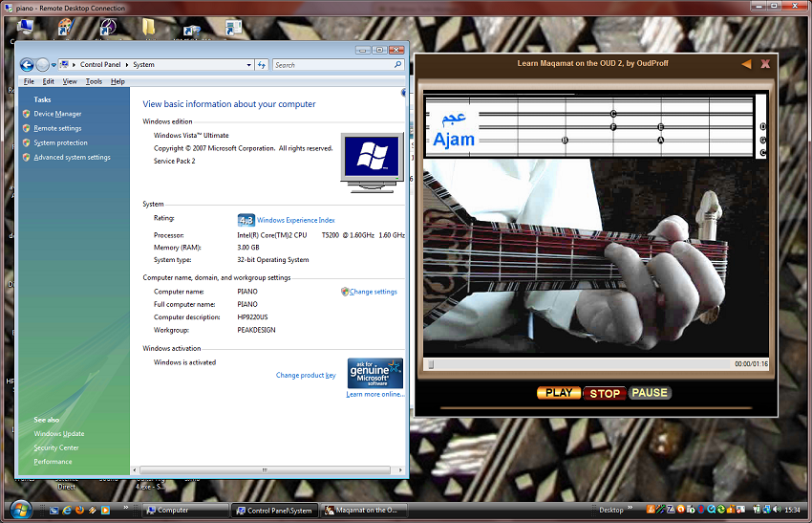This screenshot has height=523, width=812.
Task: Open System protection link
Action: pyautogui.click(x=60, y=142)
